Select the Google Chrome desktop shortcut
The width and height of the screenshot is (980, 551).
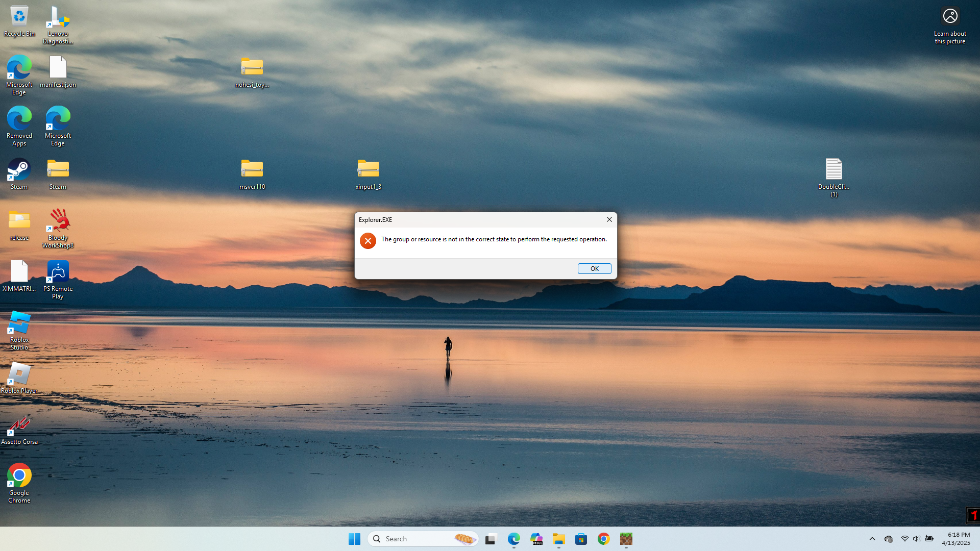pyautogui.click(x=19, y=476)
